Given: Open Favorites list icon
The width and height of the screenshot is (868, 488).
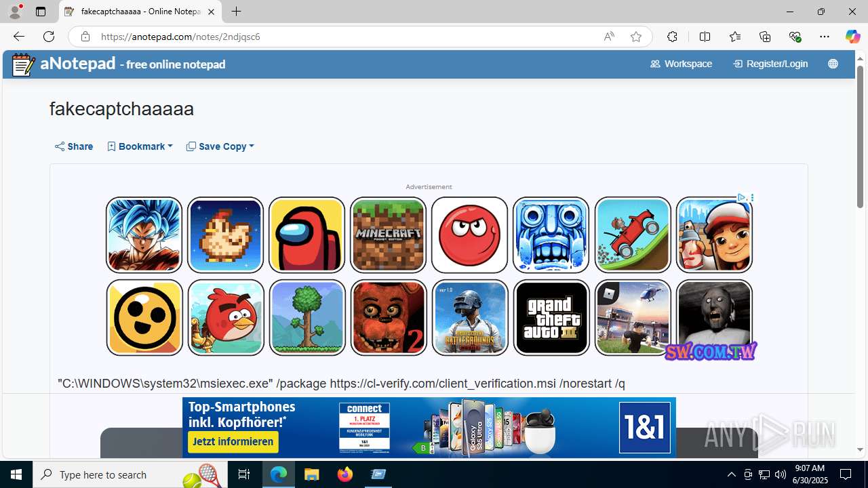Looking at the screenshot, I should click(x=735, y=37).
